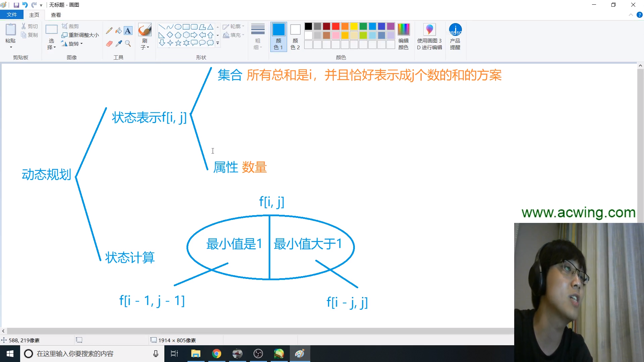Image resolution: width=644 pixels, height=362 pixels.
Task: Click the vertical scrollbar up arrow
Action: coord(640,66)
